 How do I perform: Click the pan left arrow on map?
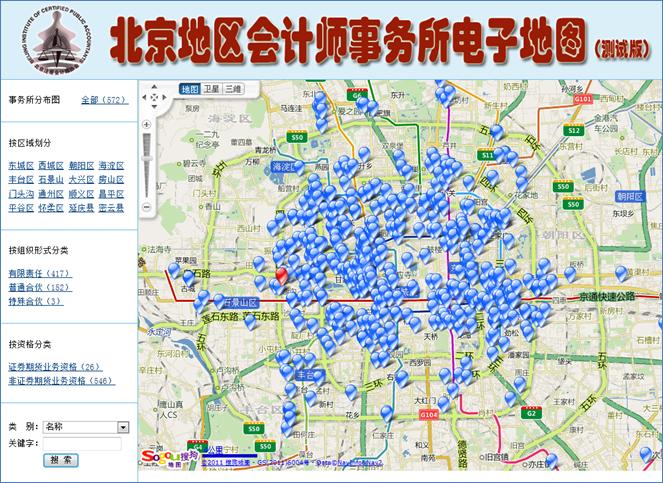coord(145,98)
